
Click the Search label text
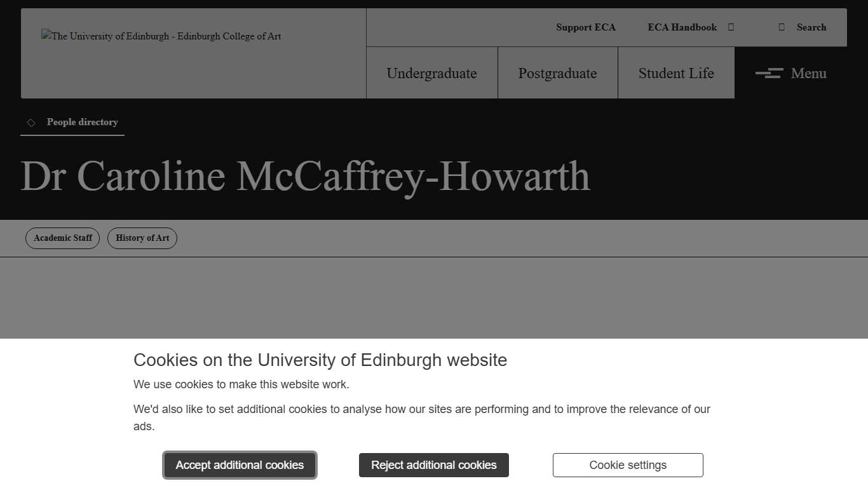(x=811, y=27)
